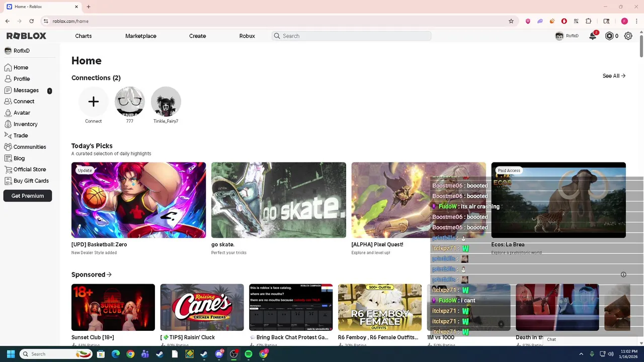Open the Create tab

(197, 36)
